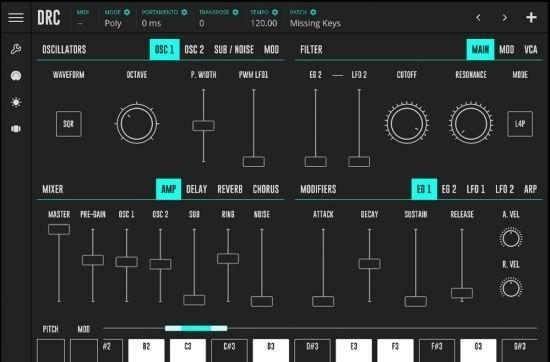Go to the previous patch arrow
Image resolution: width=550 pixels, height=362 pixels.
pyautogui.click(x=478, y=18)
